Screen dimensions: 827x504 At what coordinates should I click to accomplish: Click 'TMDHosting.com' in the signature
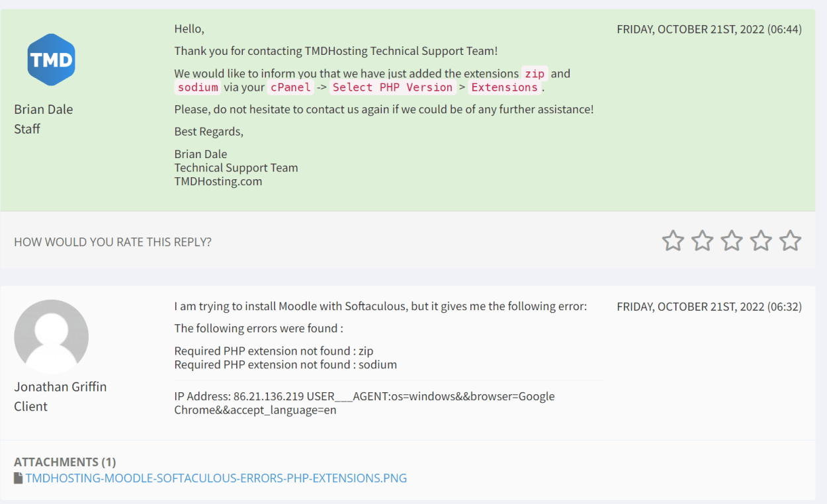218,181
